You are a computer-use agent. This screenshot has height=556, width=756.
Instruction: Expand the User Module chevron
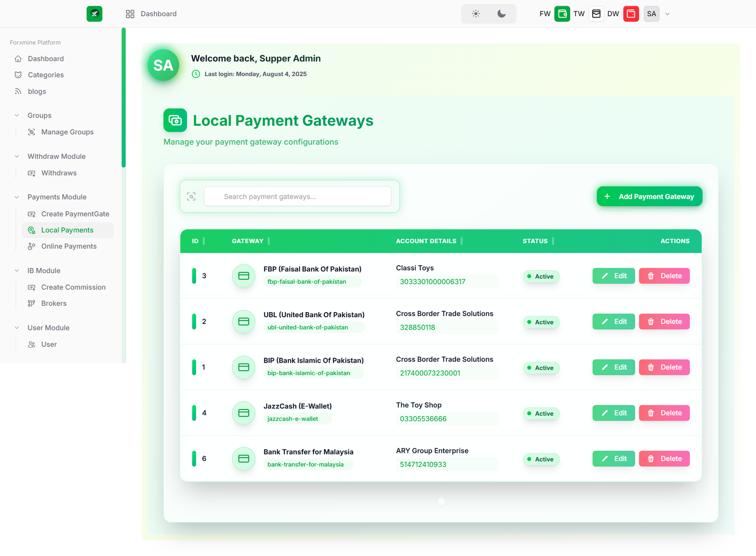[17, 328]
